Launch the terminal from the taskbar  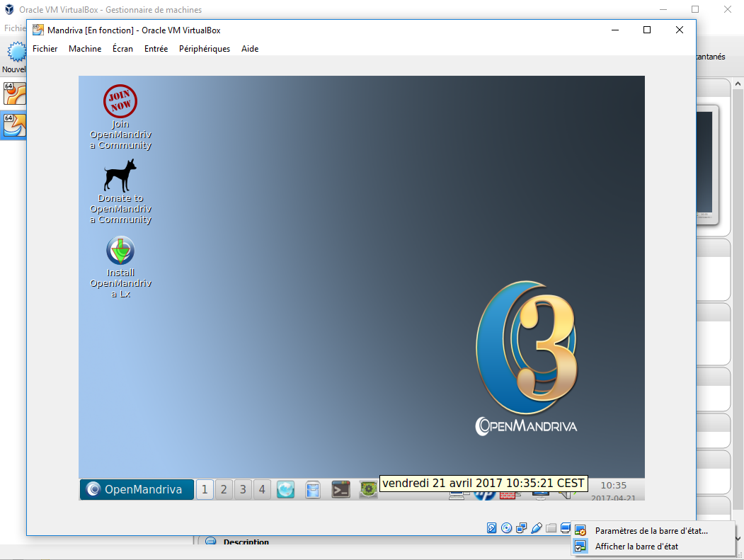340,488
